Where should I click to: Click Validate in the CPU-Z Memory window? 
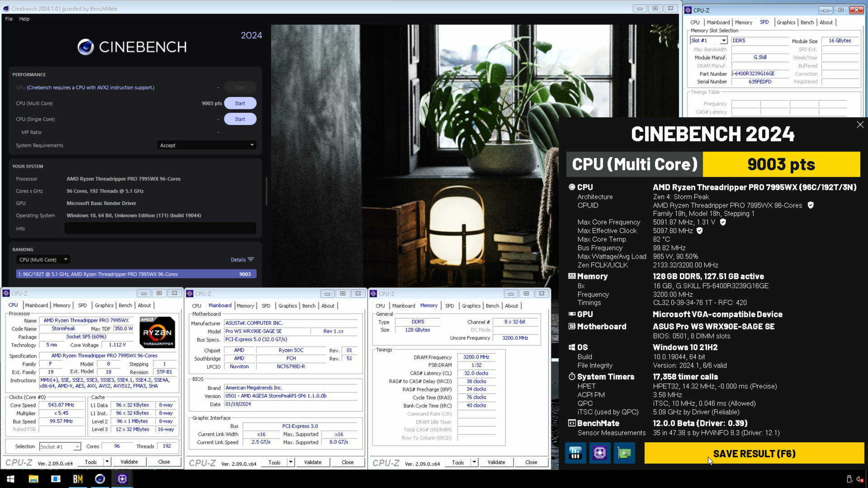coord(496,462)
